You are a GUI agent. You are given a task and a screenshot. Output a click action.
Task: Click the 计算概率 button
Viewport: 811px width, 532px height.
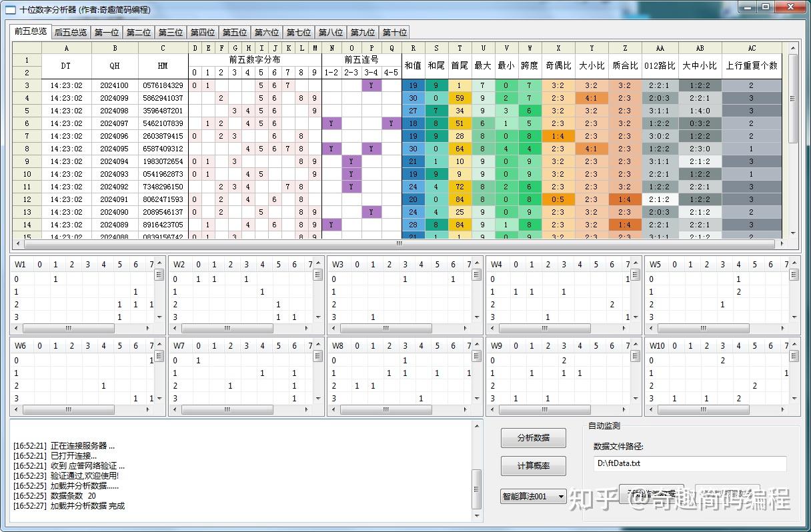[534, 466]
